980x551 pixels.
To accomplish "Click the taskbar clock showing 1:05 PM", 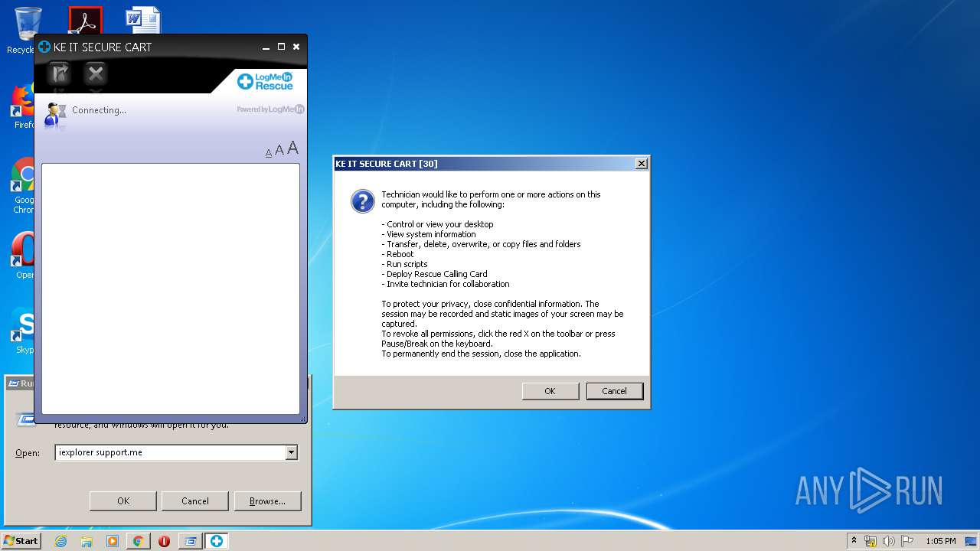I will click(x=940, y=541).
